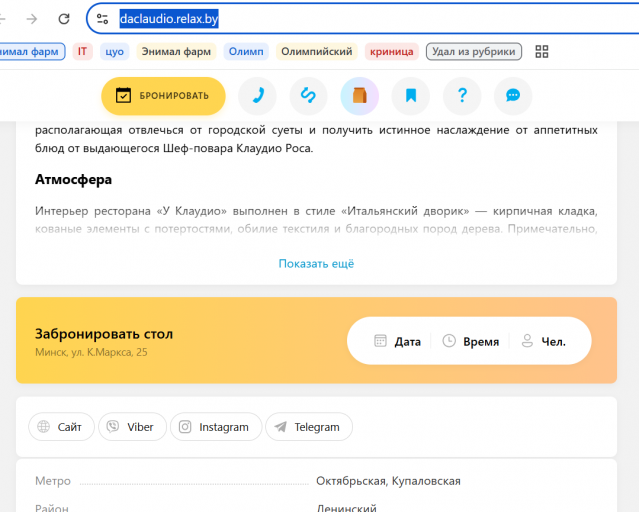
Task: Open the 'Олимпийский' bookmark group
Action: click(x=317, y=52)
